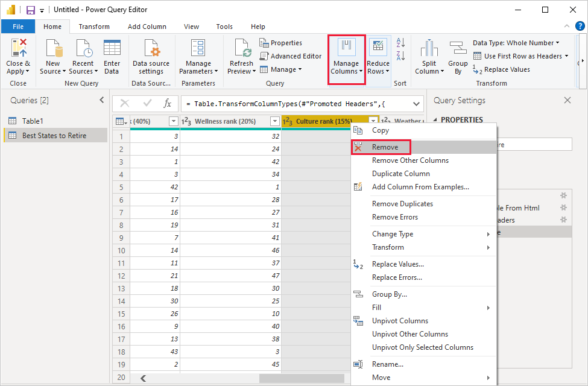The width and height of the screenshot is (588, 386).
Task: Open the (40%) column filter dropdown
Action: click(x=173, y=121)
